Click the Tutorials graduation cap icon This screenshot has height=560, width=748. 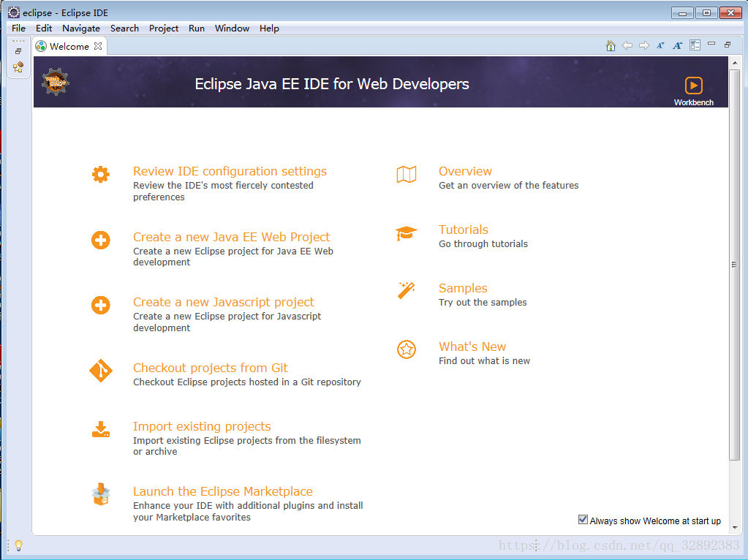(407, 233)
